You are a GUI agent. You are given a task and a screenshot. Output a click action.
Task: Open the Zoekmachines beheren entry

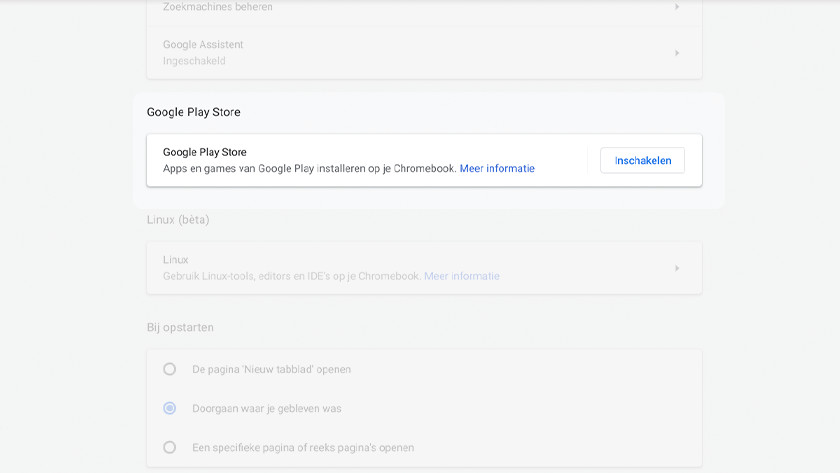point(218,7)
